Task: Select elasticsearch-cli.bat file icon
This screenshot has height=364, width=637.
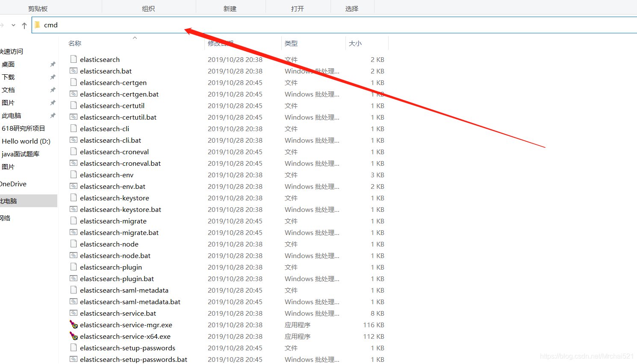Action: point(74,140)
